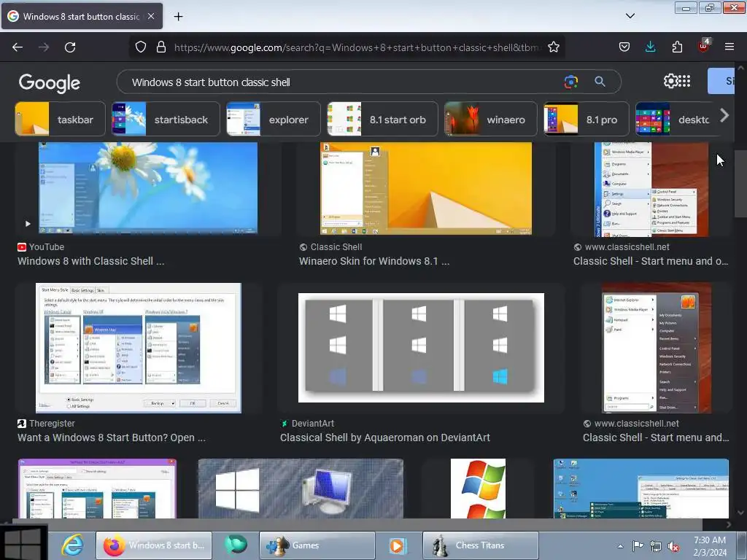Click the horizontal scrollbar right arrow
This screenshot has width=747, height=560.
click(729, 524)
